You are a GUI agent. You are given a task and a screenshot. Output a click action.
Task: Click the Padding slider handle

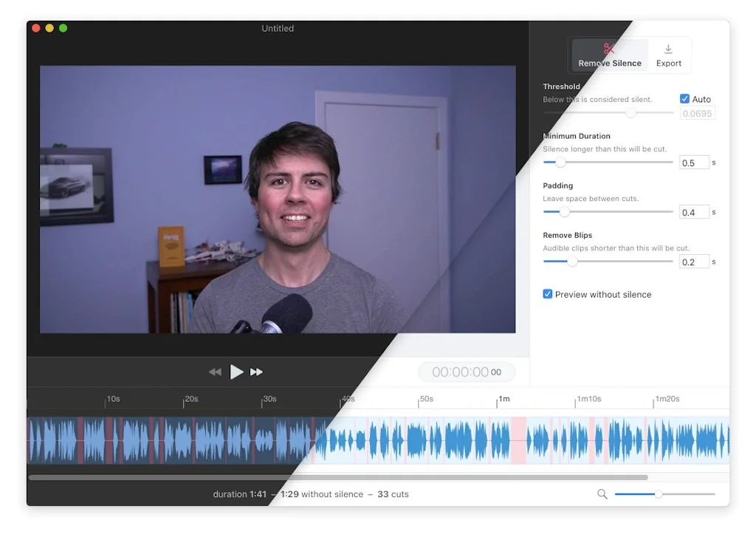click(566, 211)
